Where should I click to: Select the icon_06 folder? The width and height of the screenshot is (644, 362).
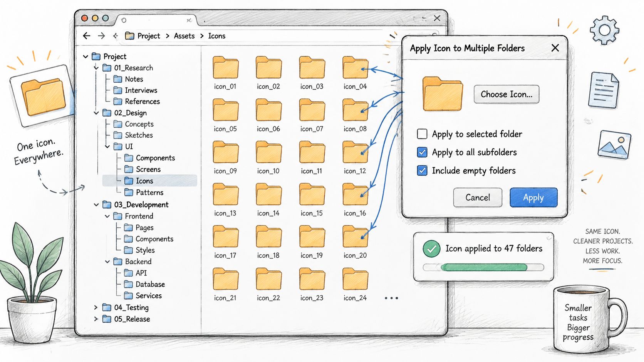[268, 110]
